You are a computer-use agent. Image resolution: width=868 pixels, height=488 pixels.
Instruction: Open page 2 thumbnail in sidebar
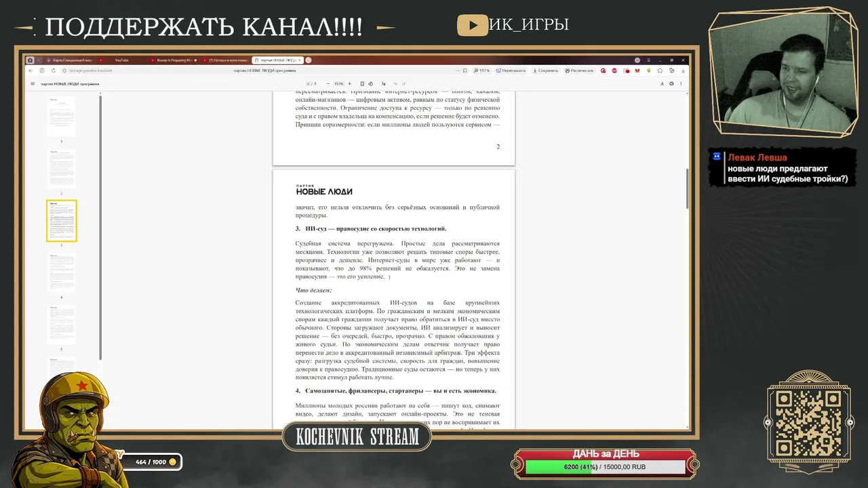click(61, 169)
